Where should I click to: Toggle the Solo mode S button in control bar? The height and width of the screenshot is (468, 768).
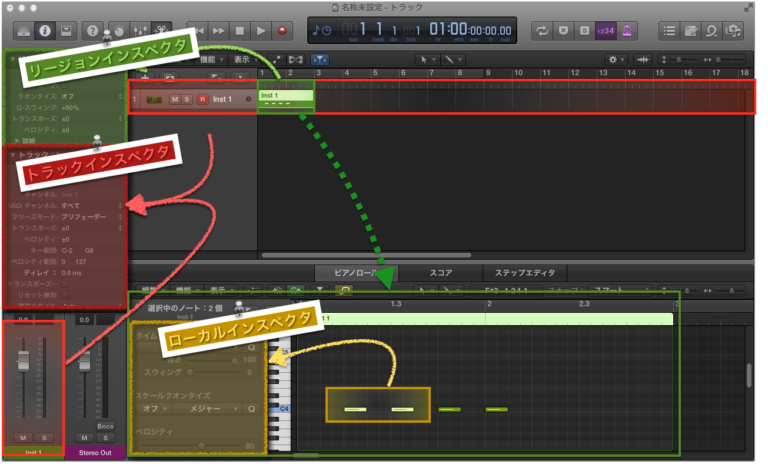tap(584, 31)
